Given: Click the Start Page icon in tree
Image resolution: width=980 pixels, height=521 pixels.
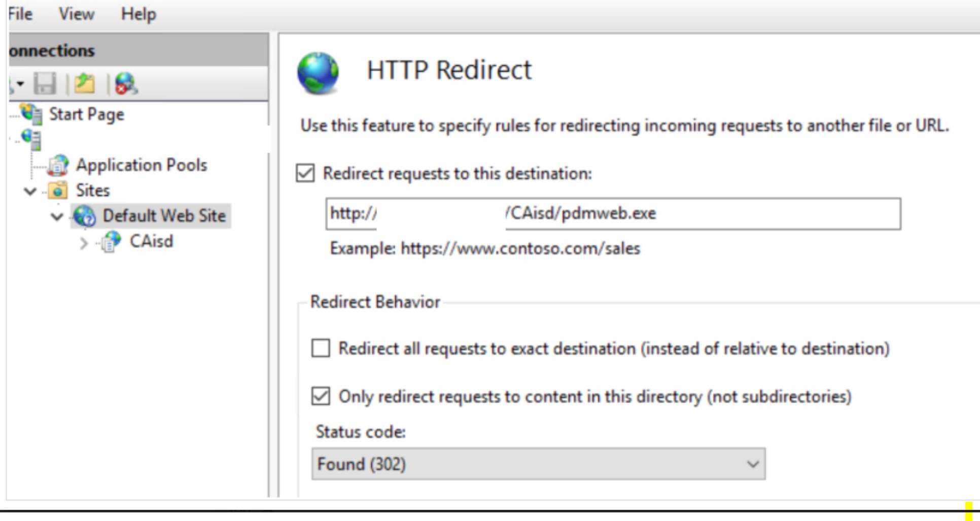Looking at the screenshot, I should (32, 114).
